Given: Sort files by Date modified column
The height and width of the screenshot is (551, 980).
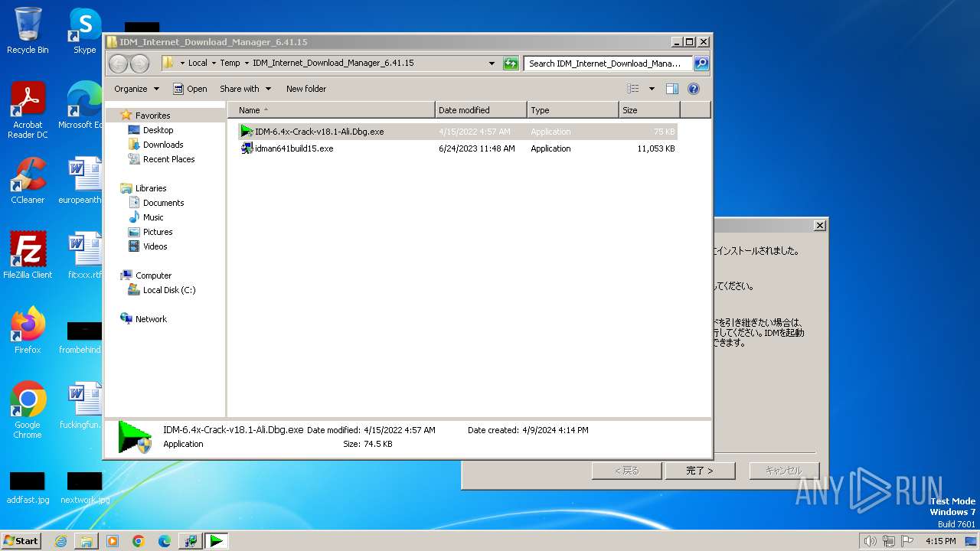Looking at the screenshot, I should tap(481, 110).
